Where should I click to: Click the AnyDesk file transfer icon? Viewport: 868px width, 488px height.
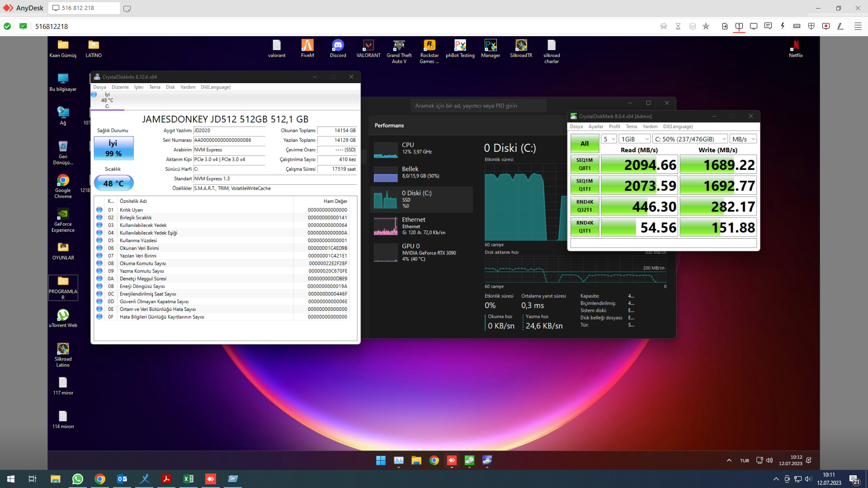pyautogui.click(x=725, y=26)
